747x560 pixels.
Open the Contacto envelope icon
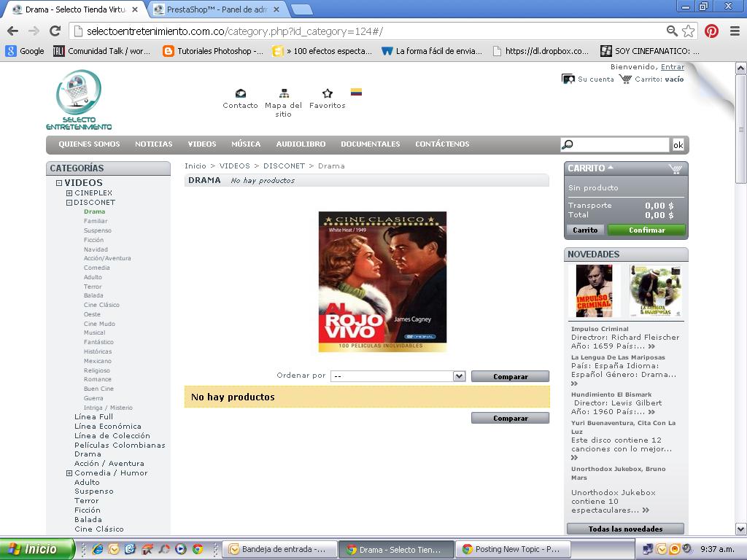(241, 93)
